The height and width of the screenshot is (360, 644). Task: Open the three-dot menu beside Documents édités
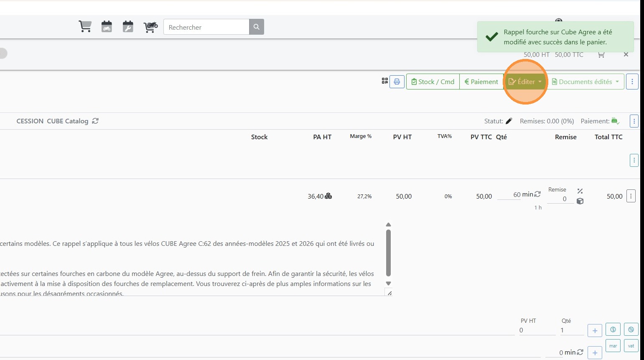pyautogui.click(x=632, y=82)
